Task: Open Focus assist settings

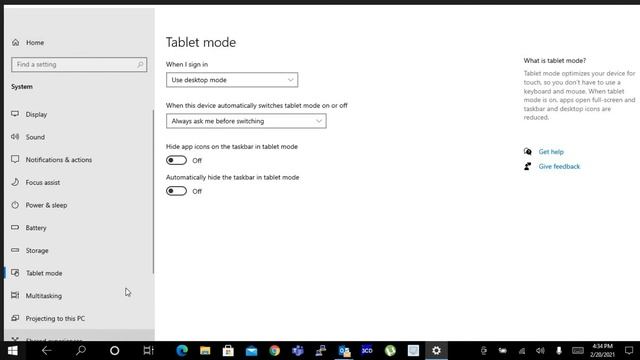Action: pos(43,182)
